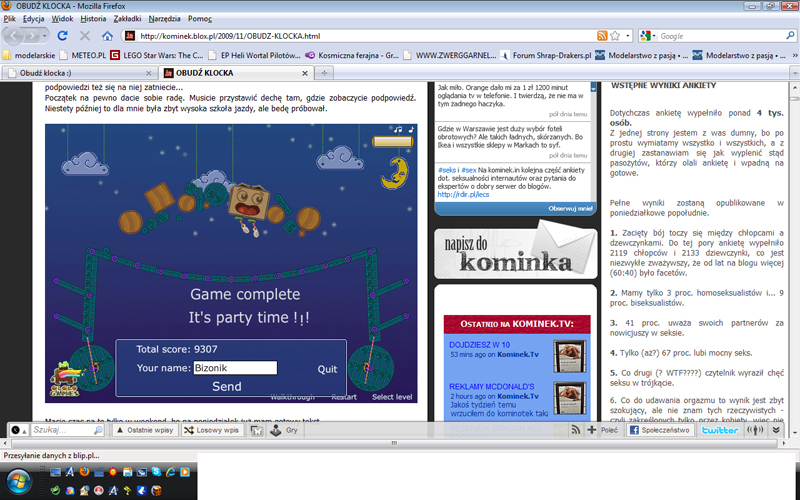Stop page loading with the X icon
Viewport: 800px width, 500px height.
tap(85, 36)
